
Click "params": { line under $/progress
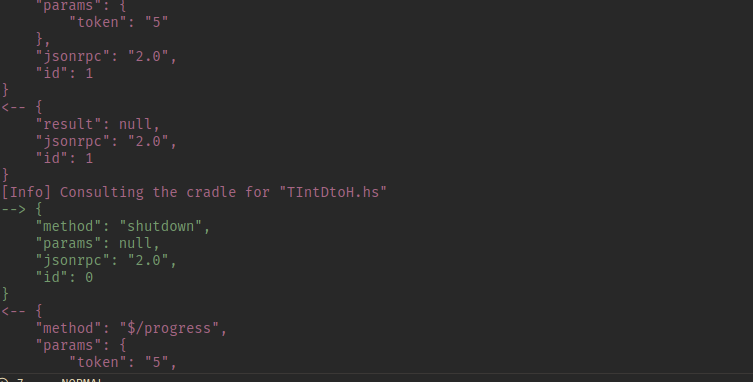pos(81,345)
